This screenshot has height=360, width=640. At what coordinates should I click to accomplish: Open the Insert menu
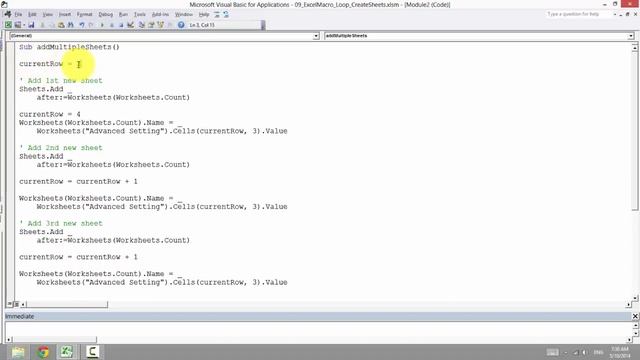click(x=65, y=14)
